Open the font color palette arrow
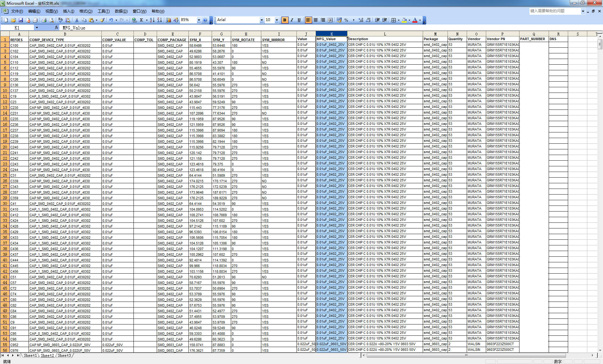Viewport: 603px width, 364px height. click(420, 20)
